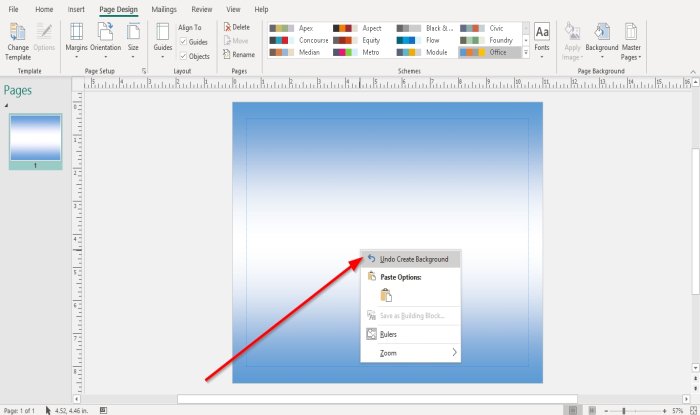Image resolution: width=700 pixels, height=415 pixels.
Task: Click the vertical scrollbar thumb
Action: (x=696, y=221)
